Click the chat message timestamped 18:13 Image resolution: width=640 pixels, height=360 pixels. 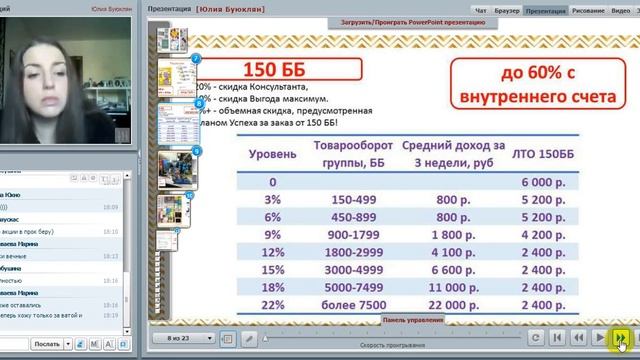click(60, 256)
